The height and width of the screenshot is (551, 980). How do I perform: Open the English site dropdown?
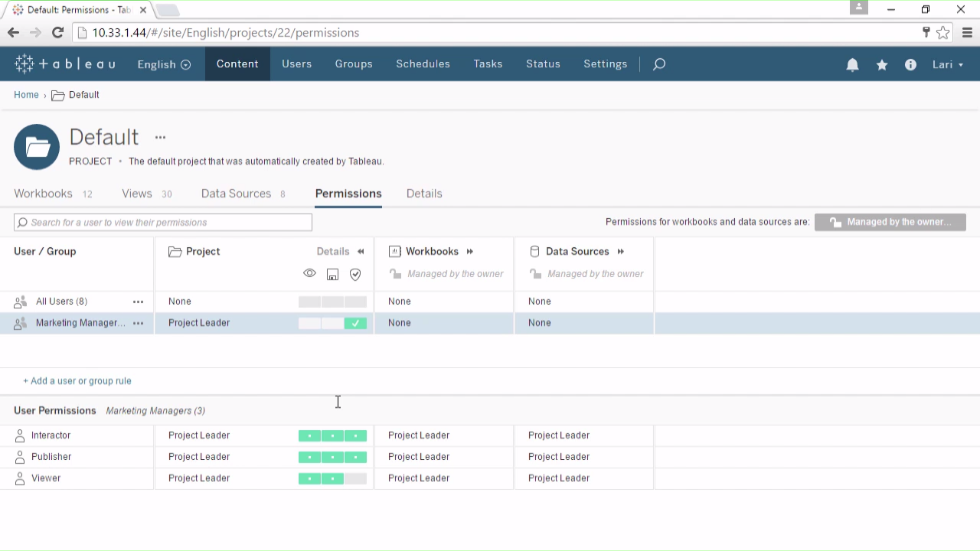(x=164, y=64)
